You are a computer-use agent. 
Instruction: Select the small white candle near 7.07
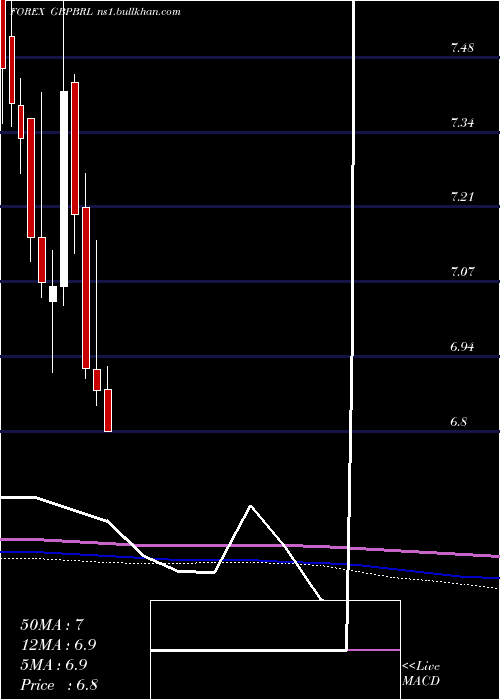click(53, 294)
